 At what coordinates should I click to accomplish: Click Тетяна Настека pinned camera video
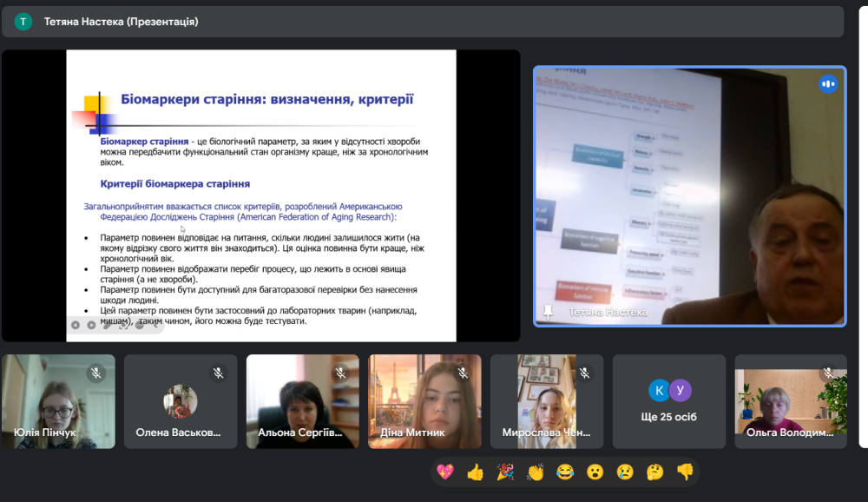pos(690,196)
